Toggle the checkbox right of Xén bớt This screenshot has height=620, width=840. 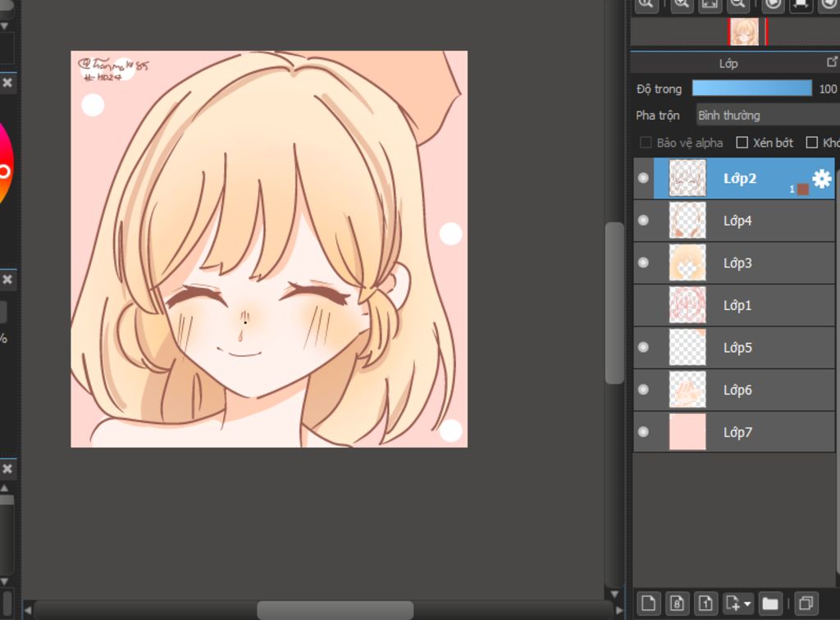tap(811, 143)
